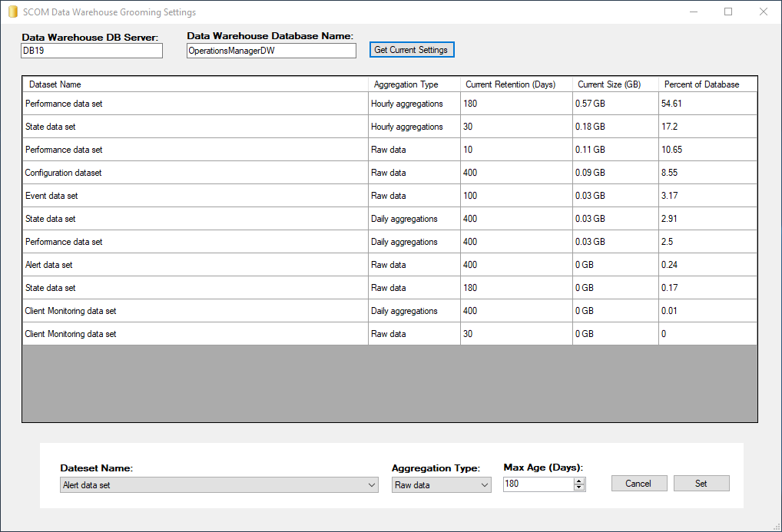
Task: Click the 0.11 GB size cell
Action: click(x=615, y=150)
